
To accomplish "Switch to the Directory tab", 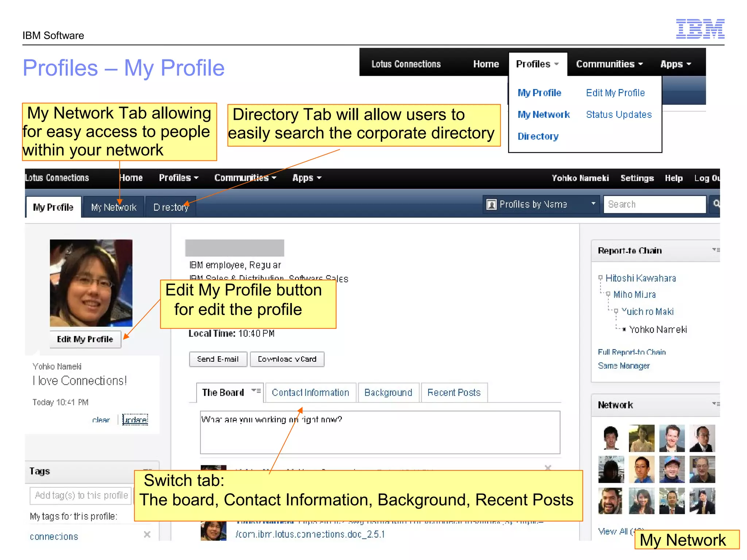I will (x=171, y=207).
